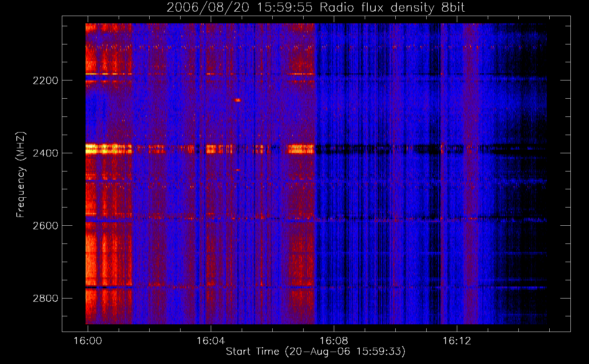Click the 2800 frequency tick label
The height and width of the screenshot is (364, 589).
click(46, 298)
